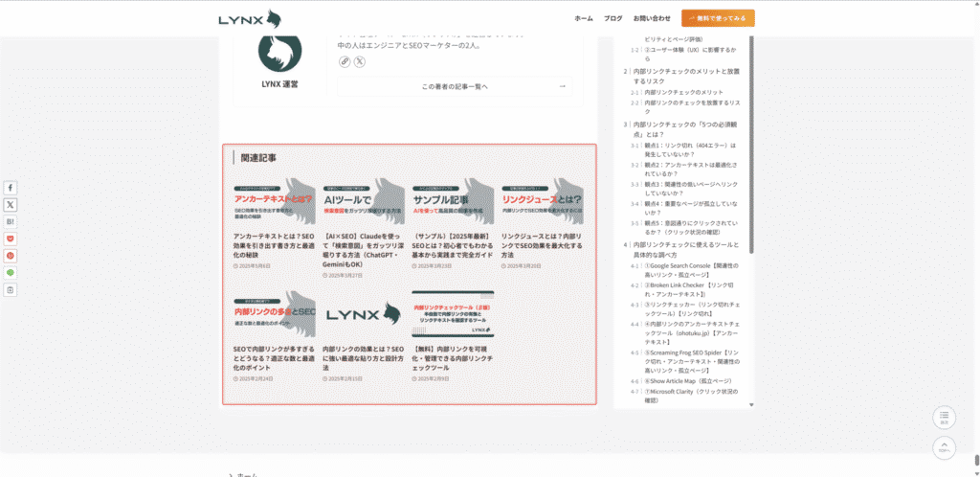Click the X share icon in left sidebar
This screenshot has height=477, width=980.
[11, 205]
